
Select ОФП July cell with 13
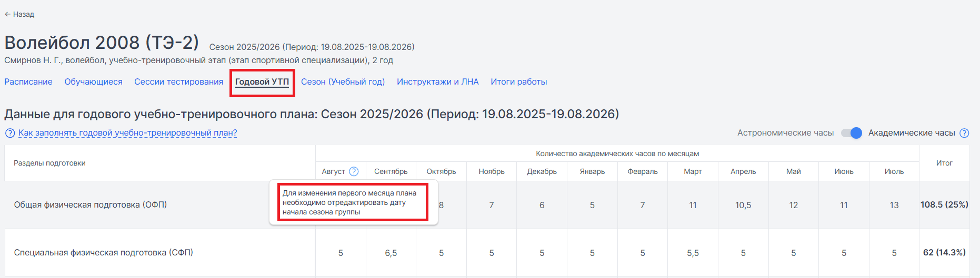coord(894,205)
